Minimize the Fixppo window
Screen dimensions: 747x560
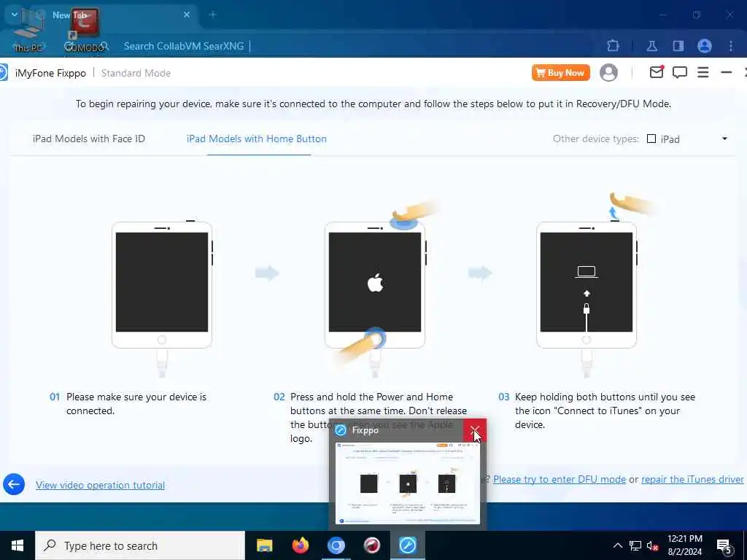pyautogui.click(x=726, y=72)
